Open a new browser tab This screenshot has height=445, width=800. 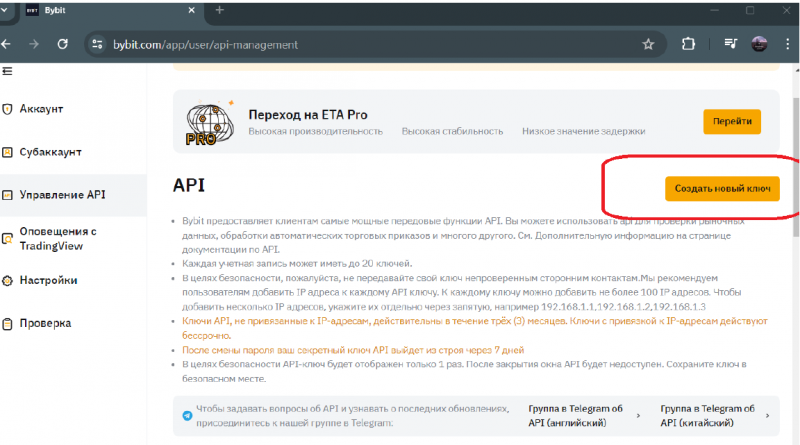coord(219,10)
